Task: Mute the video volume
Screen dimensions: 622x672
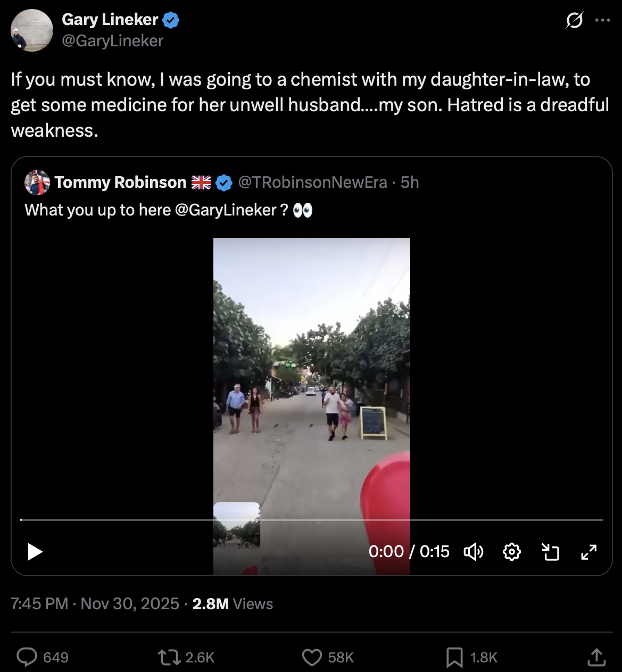Action: 473,552
